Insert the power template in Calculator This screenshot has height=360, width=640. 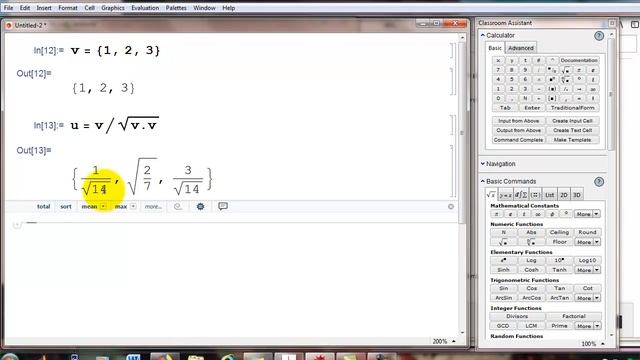(552, 79)
